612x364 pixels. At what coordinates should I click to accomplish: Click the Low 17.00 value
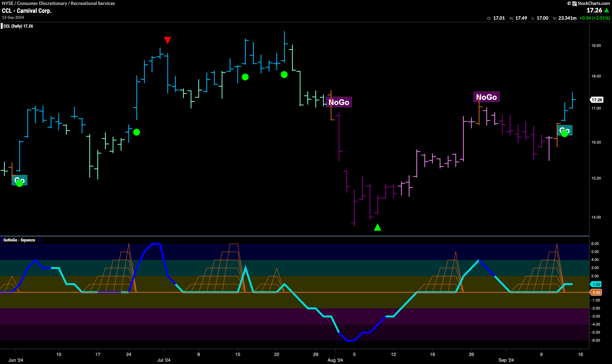(542, 18)
